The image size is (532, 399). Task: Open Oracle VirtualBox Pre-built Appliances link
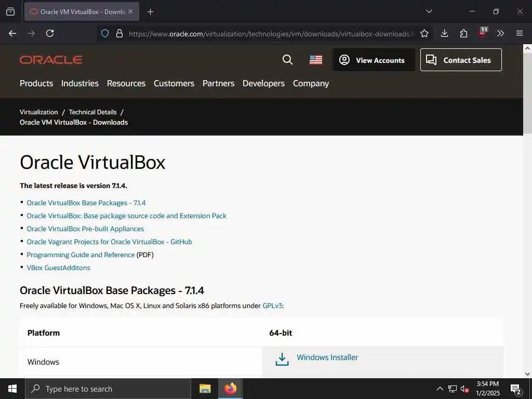pyautogui.click(x=85, y=229)
